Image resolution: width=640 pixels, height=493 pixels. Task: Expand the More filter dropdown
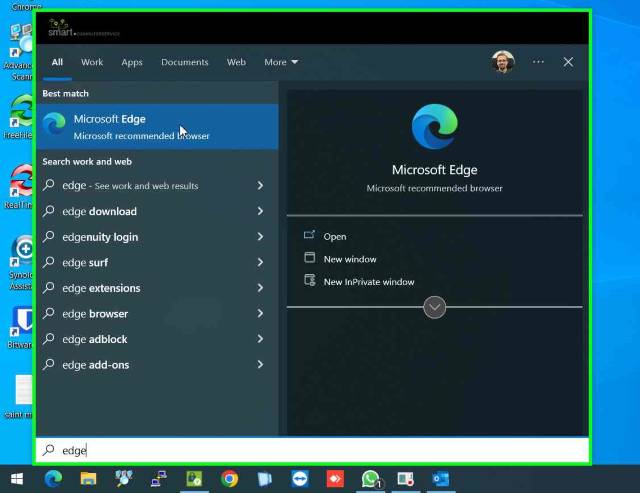pyautogui.click(x=281, y=62)
